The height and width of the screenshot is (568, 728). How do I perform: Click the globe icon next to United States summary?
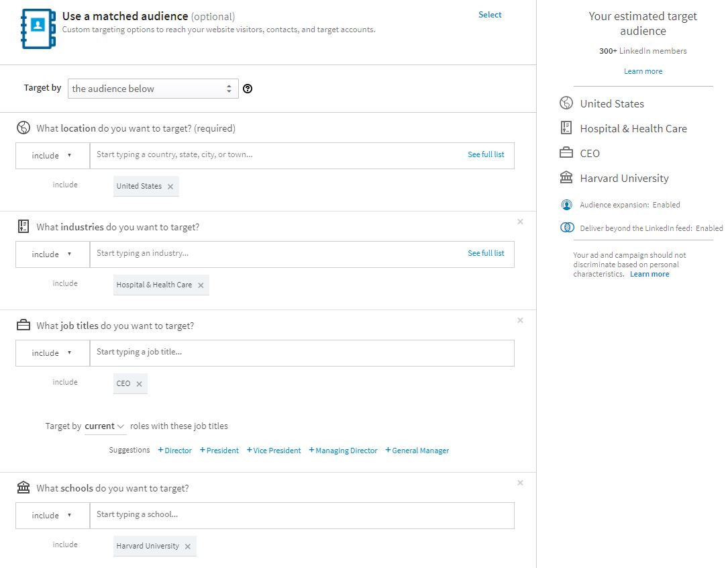(x=565, y=103)
